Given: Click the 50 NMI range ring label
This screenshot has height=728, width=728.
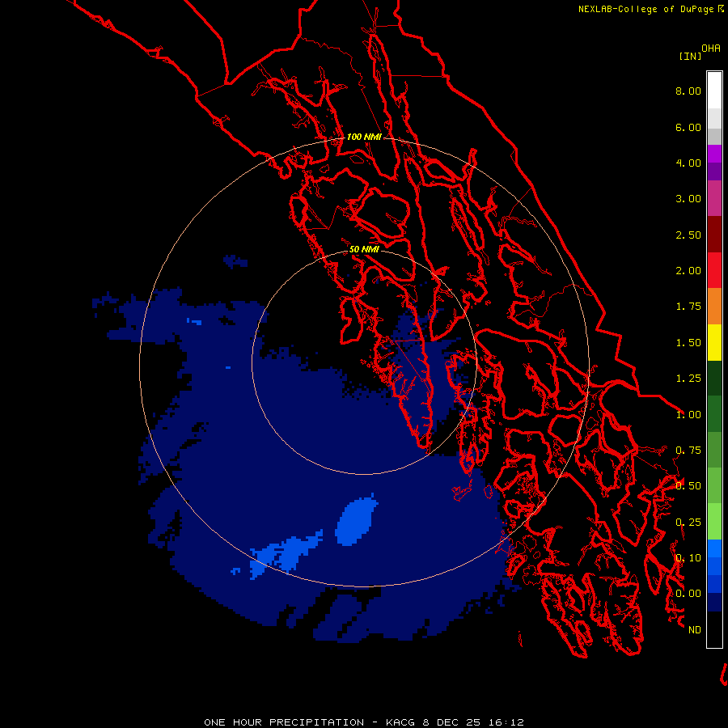Looking at the screenshot, I should [x=364, y=249].
